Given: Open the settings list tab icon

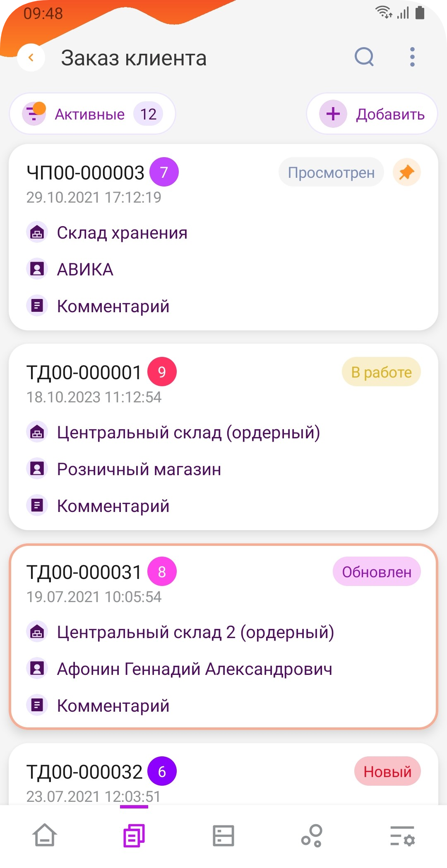Looking at the screenshot, I should click(402, 835).
